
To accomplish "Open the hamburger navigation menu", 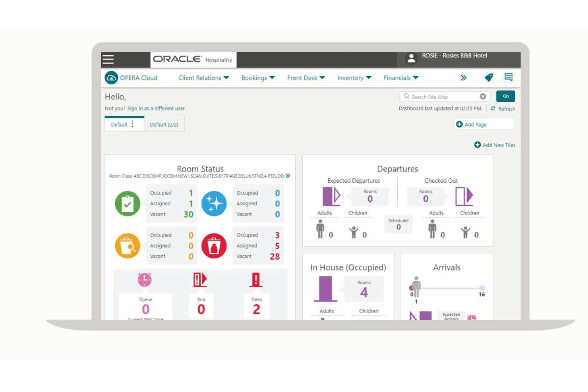I will pos(108,60).
